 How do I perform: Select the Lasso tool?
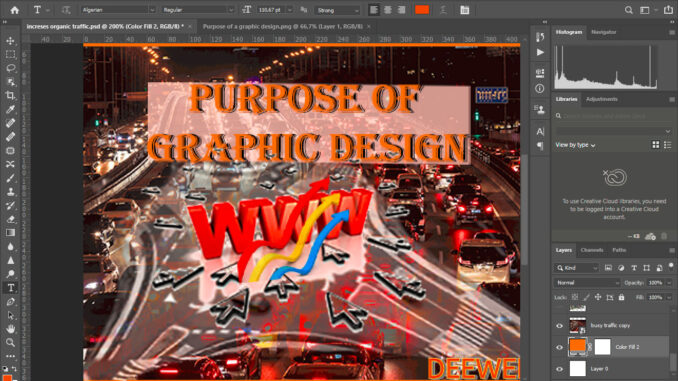pos(10,68)
